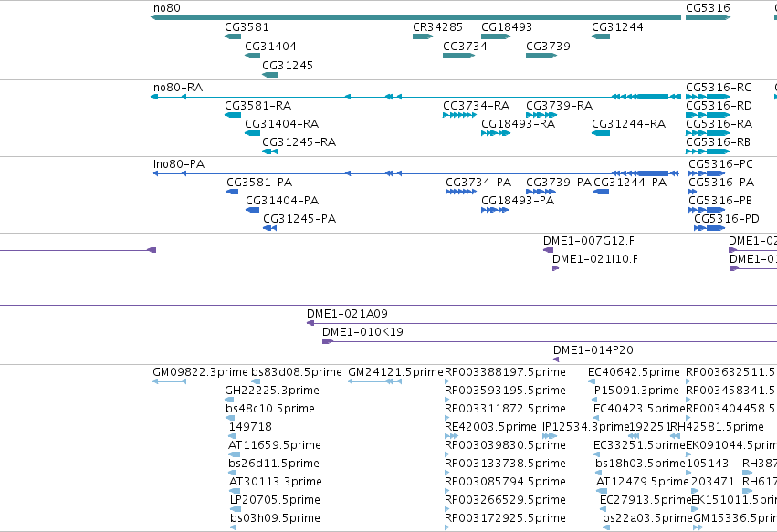
Task: Select the CG3581 gene glyph
Action: pos(233,37)
